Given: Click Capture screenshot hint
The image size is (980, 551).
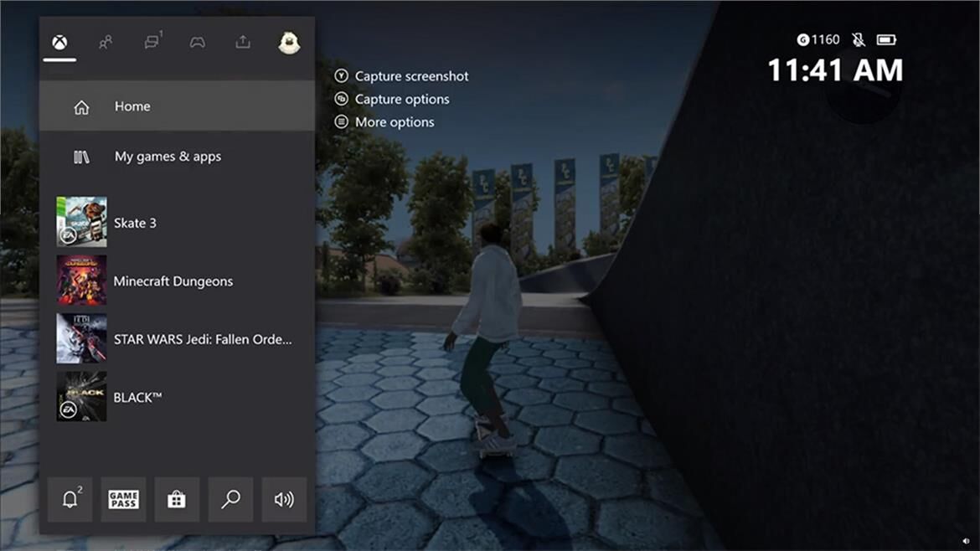Looking at the screenshot, I should 401,76.
